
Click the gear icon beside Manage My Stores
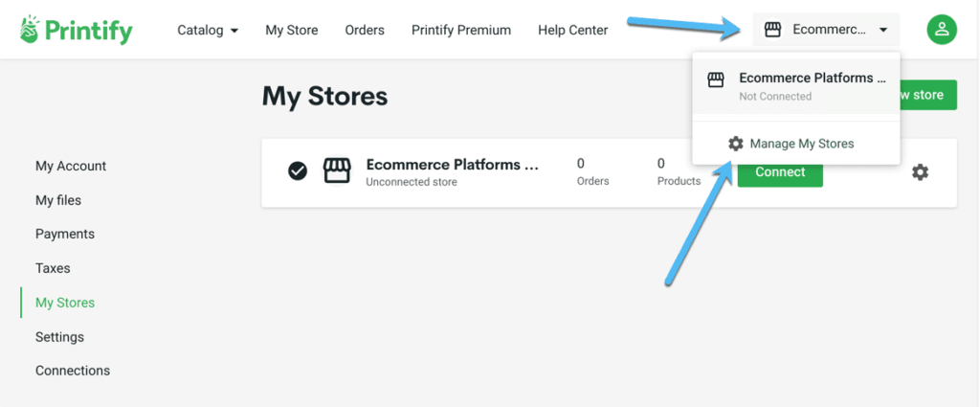tap(736, 144)
